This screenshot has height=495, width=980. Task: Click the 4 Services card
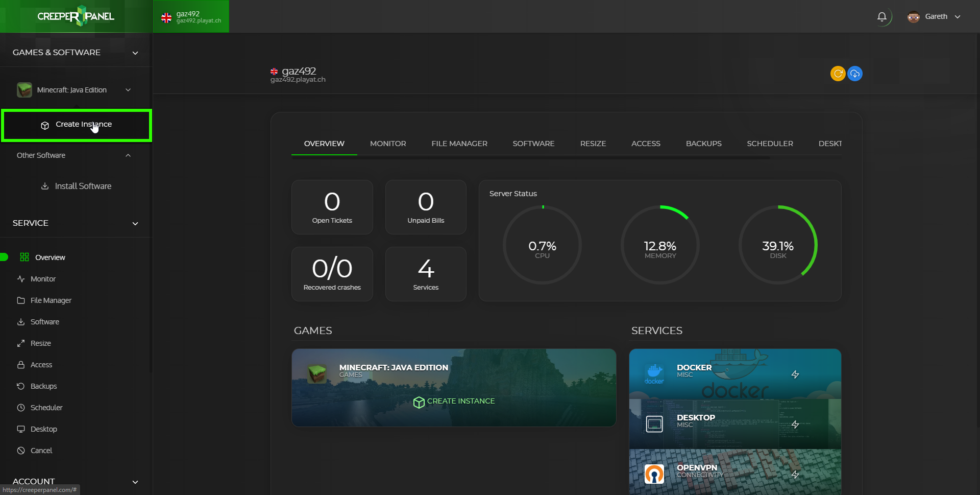426,274
